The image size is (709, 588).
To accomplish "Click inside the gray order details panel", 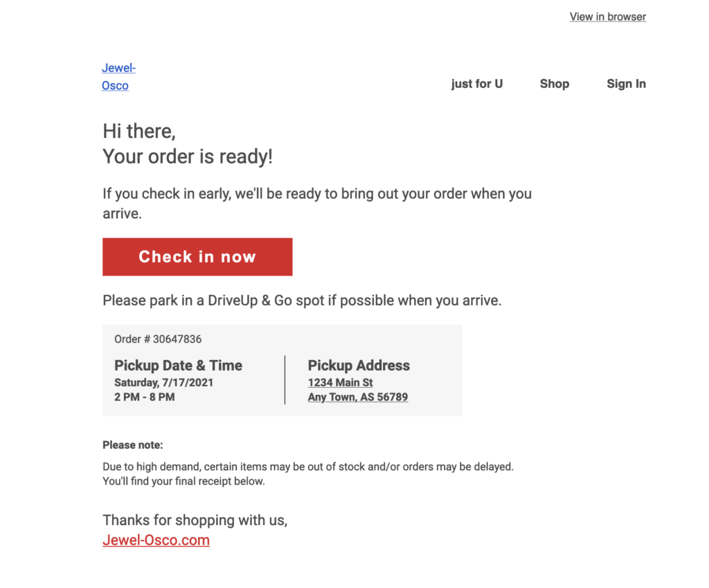I will click(x=282, y=370).
